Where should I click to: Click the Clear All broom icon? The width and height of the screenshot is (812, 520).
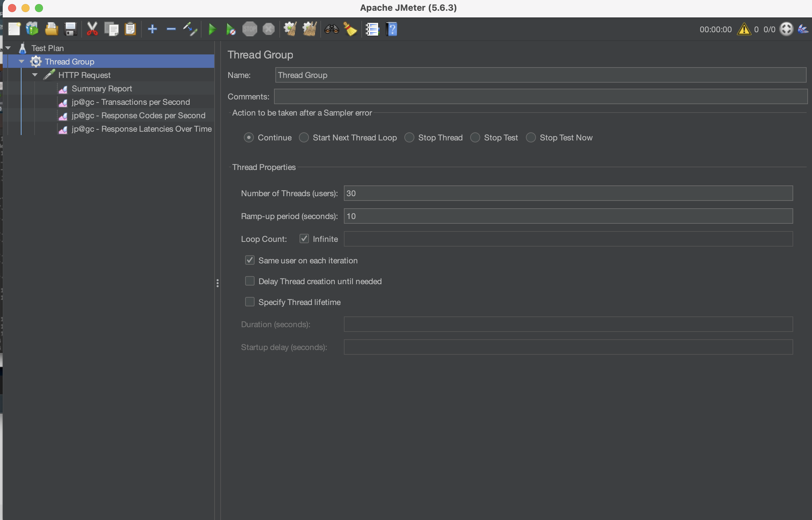pyautogui.click(x=310, y=29)
